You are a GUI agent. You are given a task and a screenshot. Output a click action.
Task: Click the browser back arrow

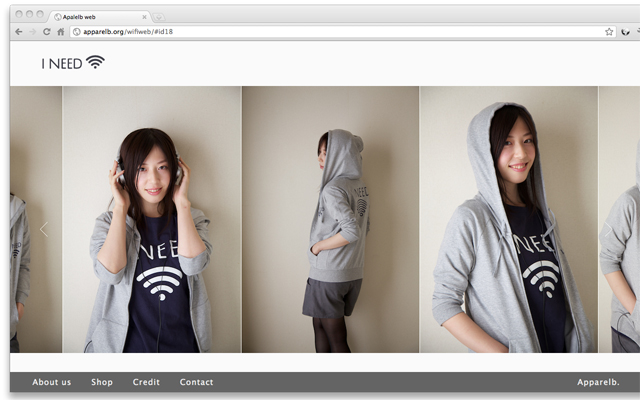[x=18, y=32]
